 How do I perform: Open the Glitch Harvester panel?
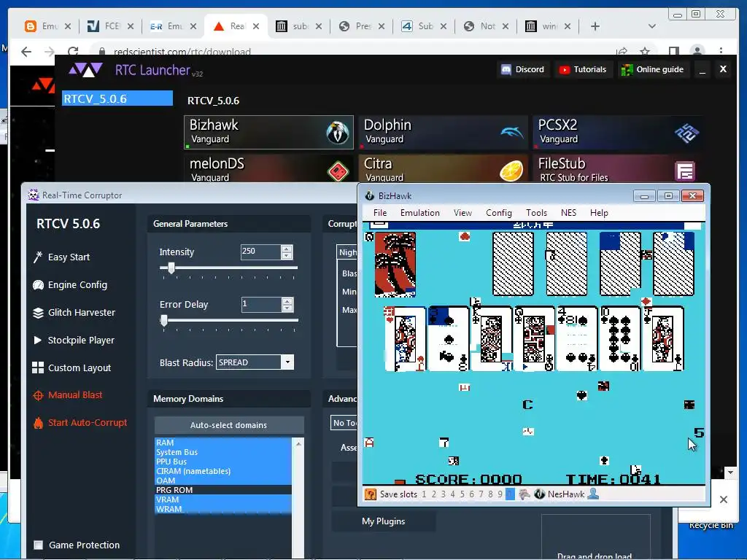(x=74, y=312)
